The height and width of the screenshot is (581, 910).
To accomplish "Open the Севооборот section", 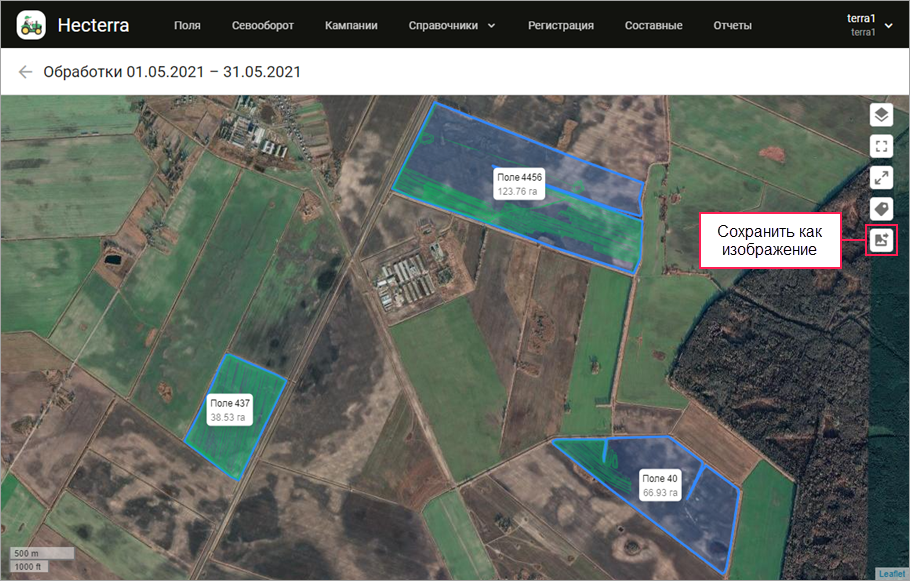I will tap(262, 26).
